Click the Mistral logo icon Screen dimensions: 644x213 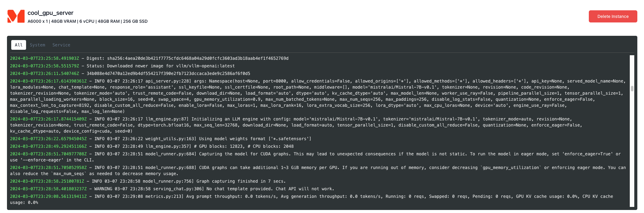(16, 16)
